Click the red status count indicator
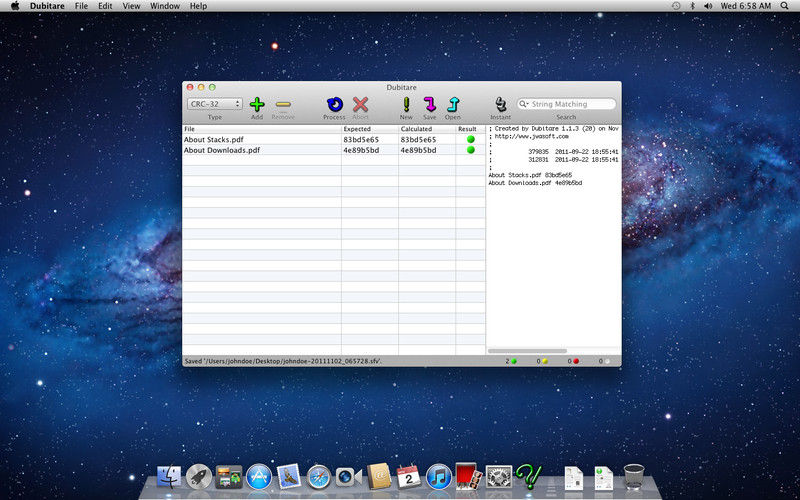 point(573,361)
